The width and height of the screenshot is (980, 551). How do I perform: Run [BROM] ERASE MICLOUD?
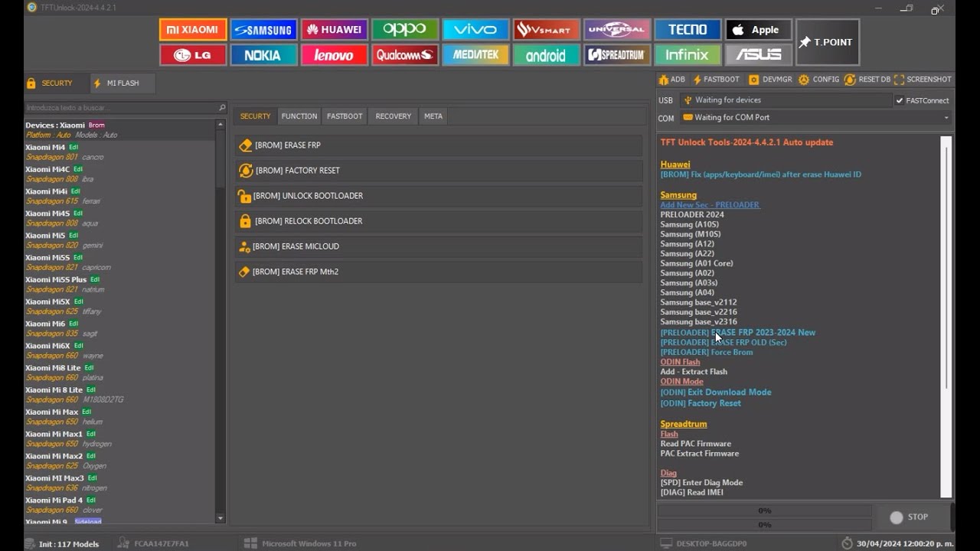[439, 246]
